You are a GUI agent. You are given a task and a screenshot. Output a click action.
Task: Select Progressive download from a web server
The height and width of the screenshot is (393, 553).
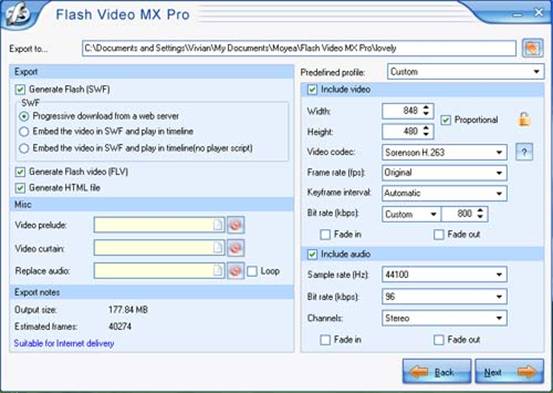[24, 116]
